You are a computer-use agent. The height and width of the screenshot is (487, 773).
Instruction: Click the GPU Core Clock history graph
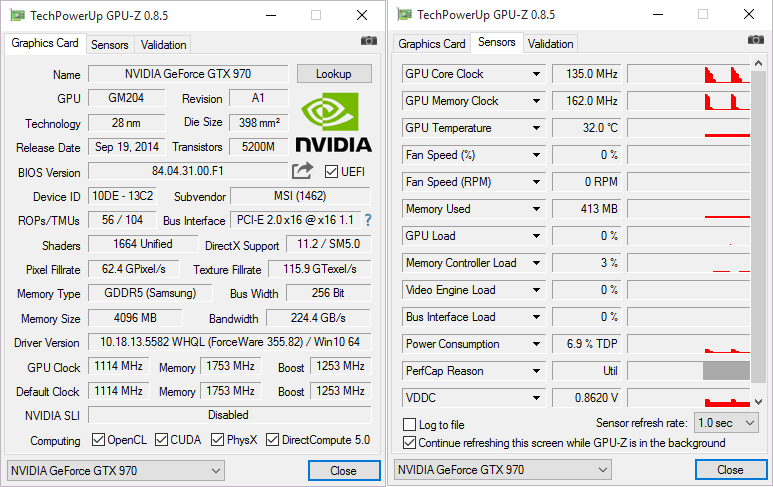pyautogui.click(x=689, y=74)
